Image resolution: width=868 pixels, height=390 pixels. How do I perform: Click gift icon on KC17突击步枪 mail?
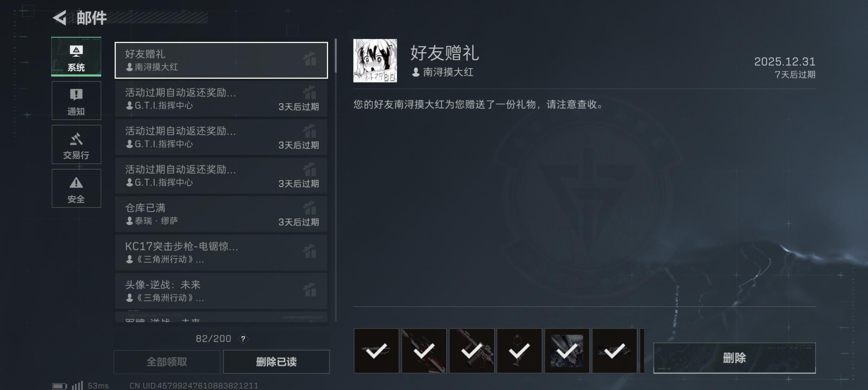(310, 251)
